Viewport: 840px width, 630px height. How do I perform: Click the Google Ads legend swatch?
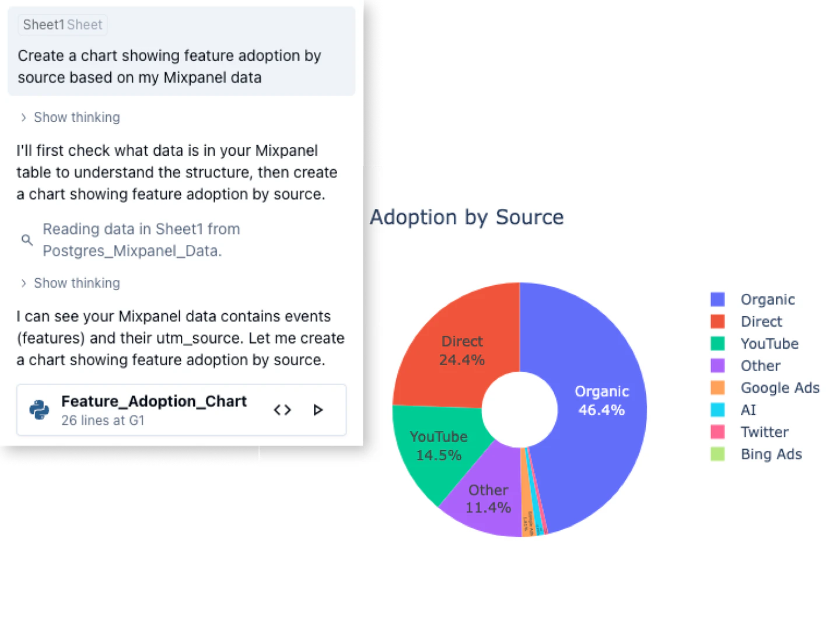(717, 388)
